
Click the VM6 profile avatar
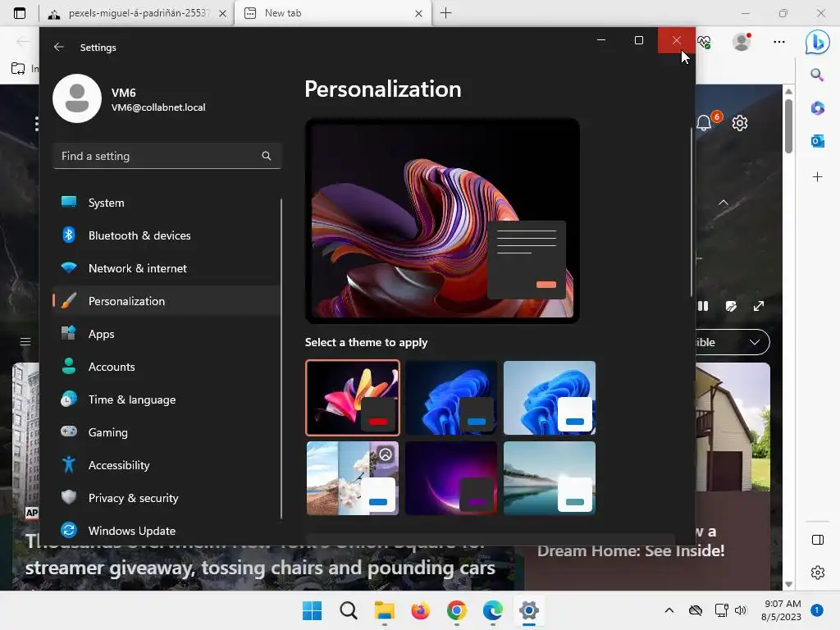coord(77,98)
